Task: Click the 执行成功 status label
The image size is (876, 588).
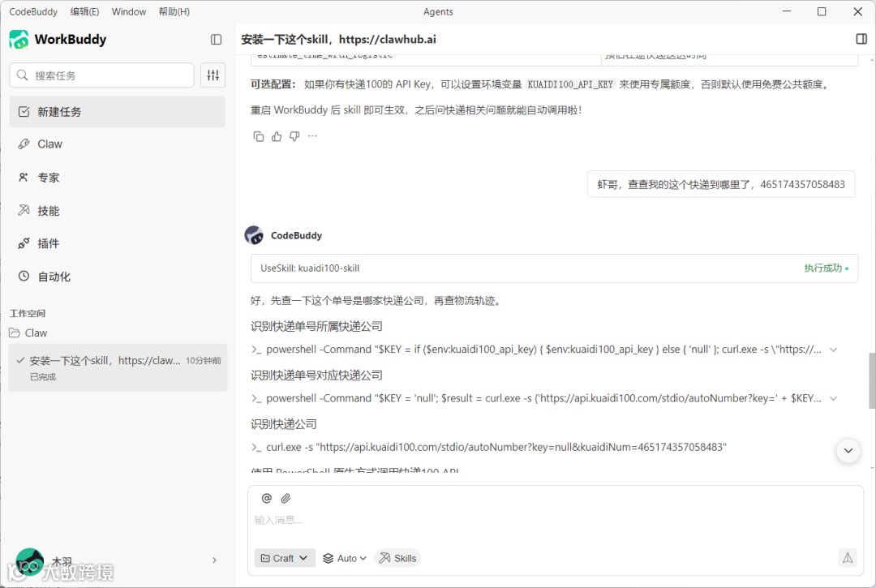Action: point(825,268)
